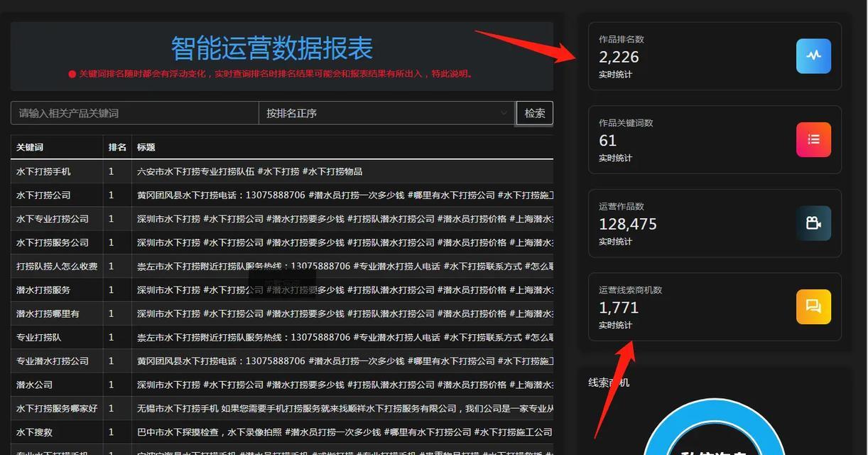Click the 作品排名数 card label
The image size is (868, 455).
[x=622, y=40]
